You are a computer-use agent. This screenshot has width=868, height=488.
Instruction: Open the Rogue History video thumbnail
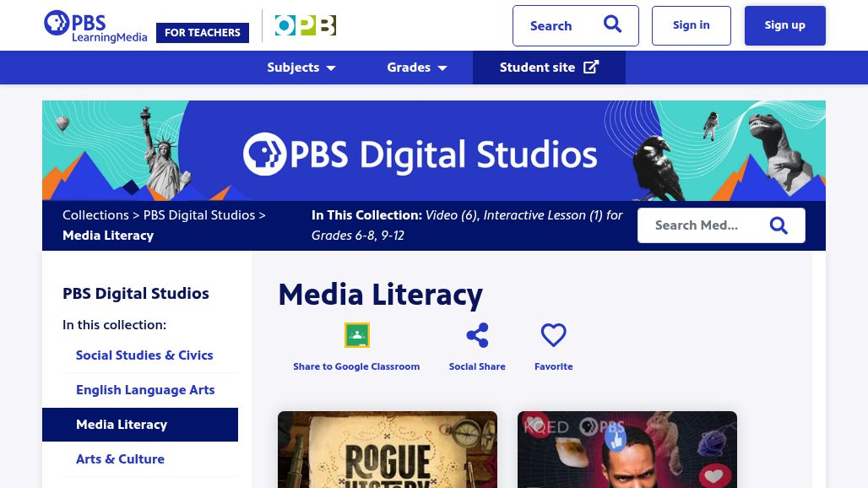(x=388, y=449)
